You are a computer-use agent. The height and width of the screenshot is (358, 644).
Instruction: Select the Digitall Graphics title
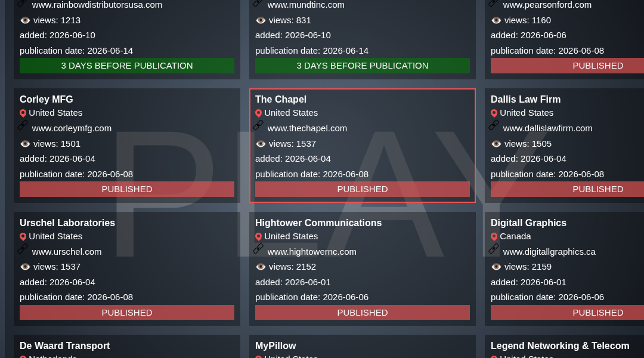coord(528,223)
